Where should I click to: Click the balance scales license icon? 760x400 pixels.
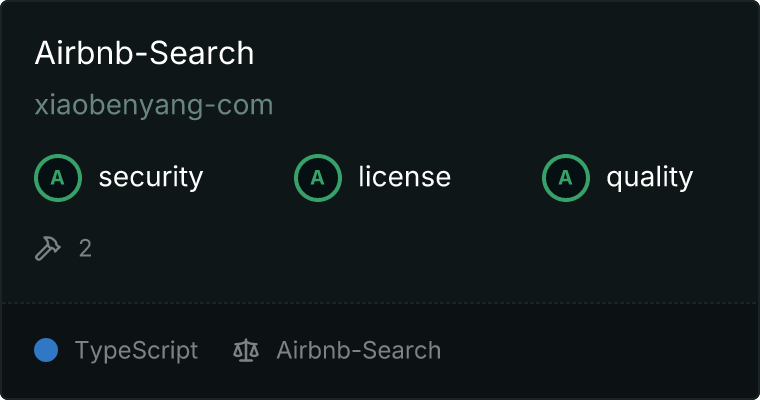click(x=245, y=350)
